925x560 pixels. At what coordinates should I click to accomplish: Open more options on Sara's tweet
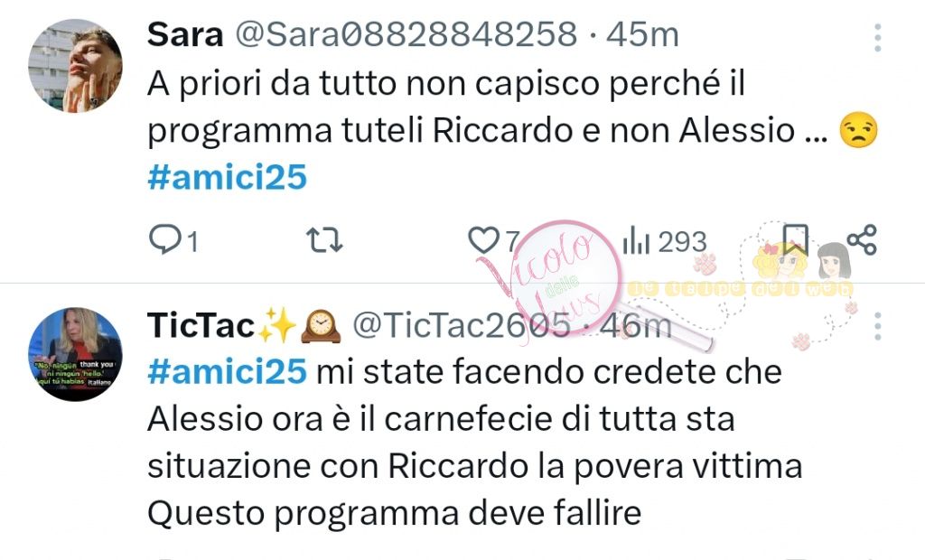[878, 38]
